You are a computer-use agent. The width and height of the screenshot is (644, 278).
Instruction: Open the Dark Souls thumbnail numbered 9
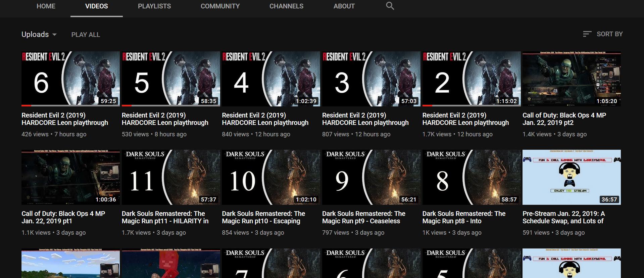[x=371, y=177]
